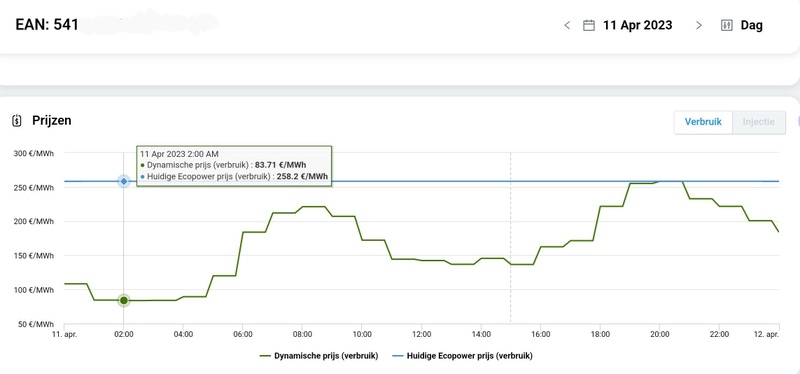Click the 04:00 time axis label
This screenshot has width=800, height=374.
[x=183, y=335]
